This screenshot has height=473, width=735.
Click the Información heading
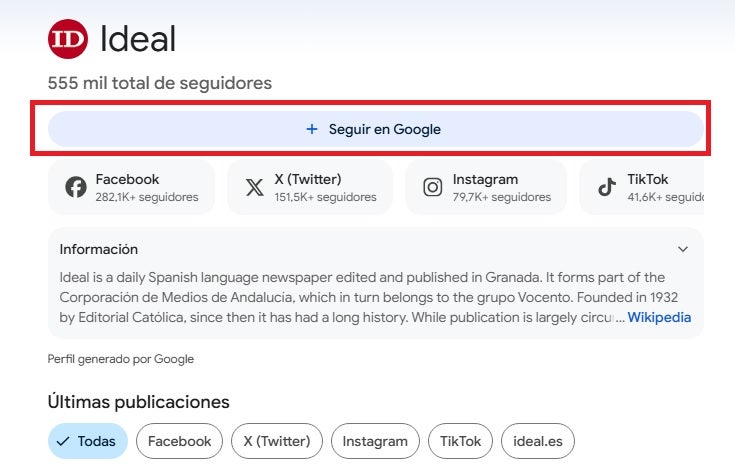click(x=99, y=249)
